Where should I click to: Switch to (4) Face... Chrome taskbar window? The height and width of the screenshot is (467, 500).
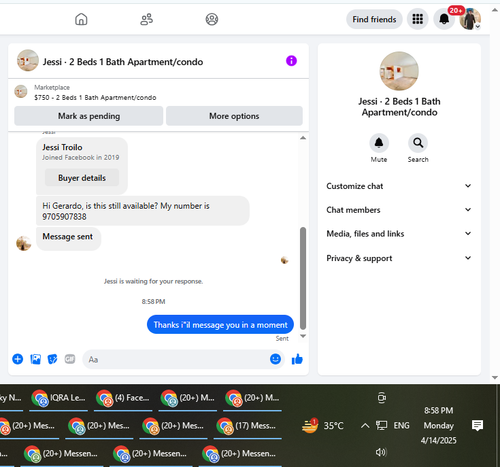coord(124,398)
